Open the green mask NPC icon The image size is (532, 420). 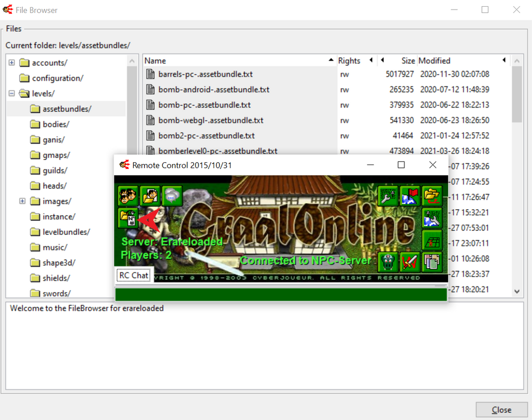(388, 262)
